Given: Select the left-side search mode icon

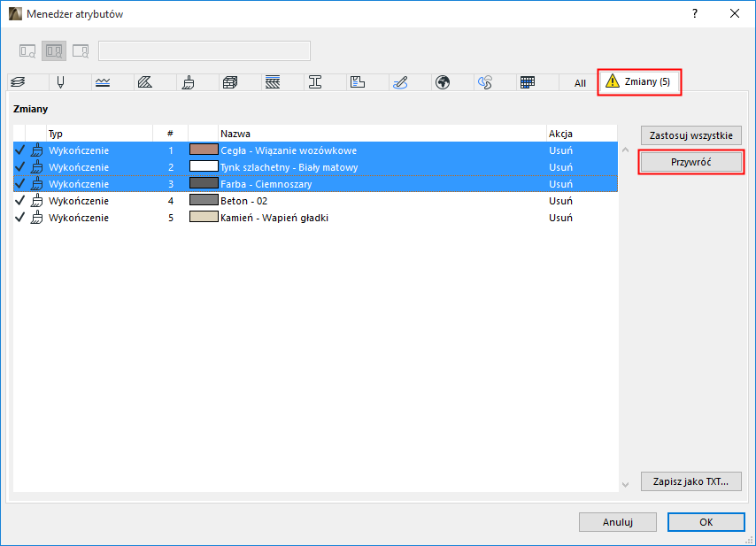Looking at the screenshot, I should [x=27, y=51].
